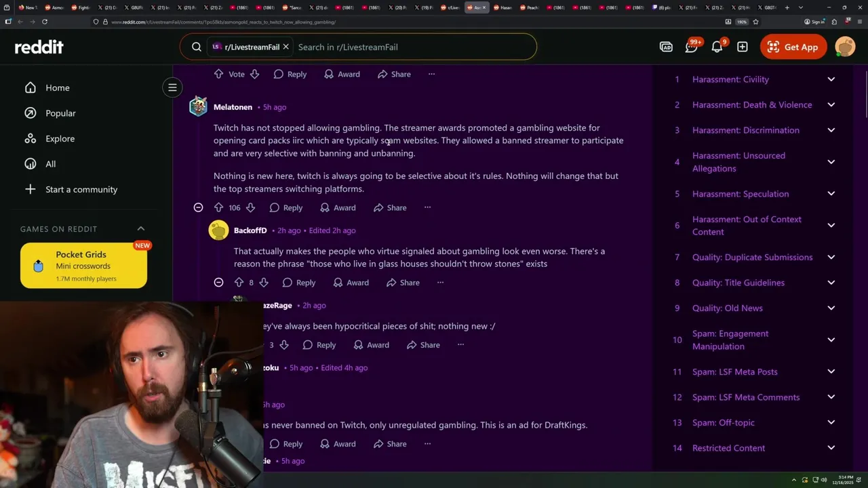Upvote BackoffD's comment with 8 points
The height and width of the screenshot is (488, 868).
tap(239, 283)
